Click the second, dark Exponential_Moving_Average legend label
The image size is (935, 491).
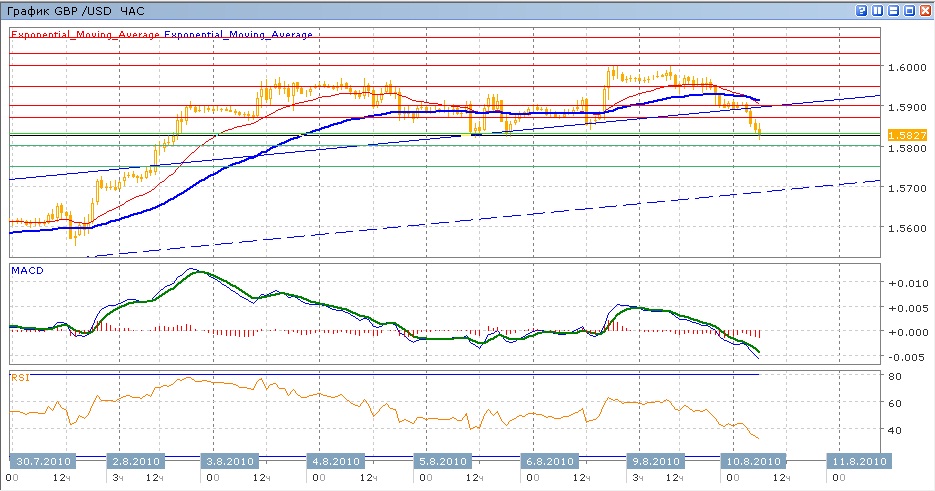coord(238,34)
